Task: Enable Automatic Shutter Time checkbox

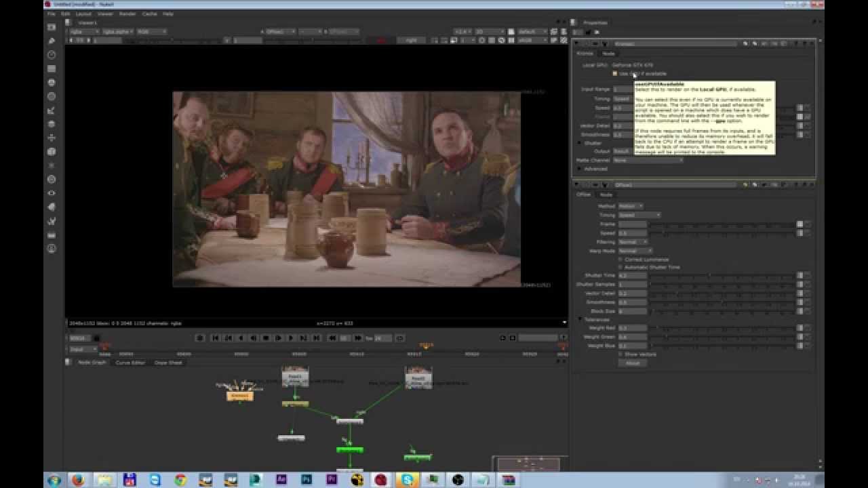Action: [620, 267]
